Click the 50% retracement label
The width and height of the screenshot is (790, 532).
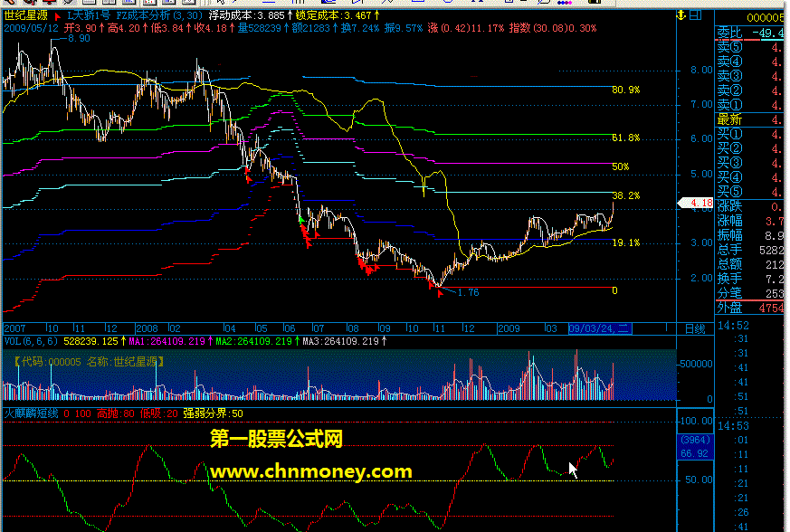tap(620, 166)
